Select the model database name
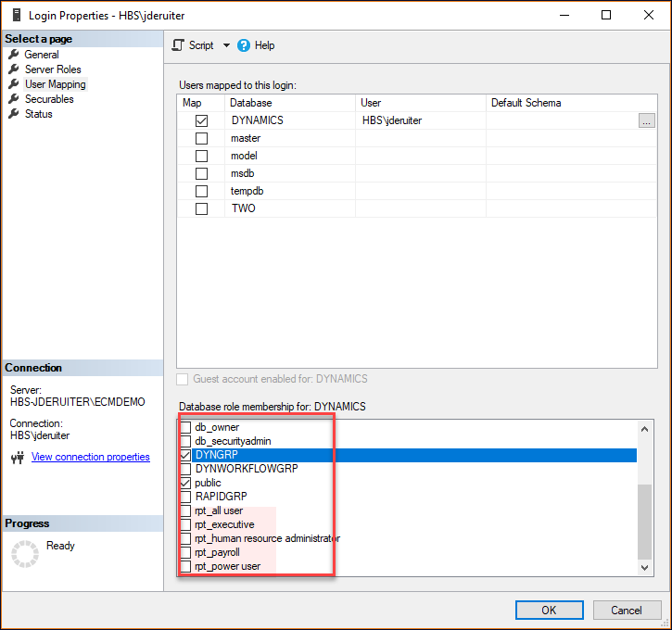The image size is (672, 630). (244, 156)
